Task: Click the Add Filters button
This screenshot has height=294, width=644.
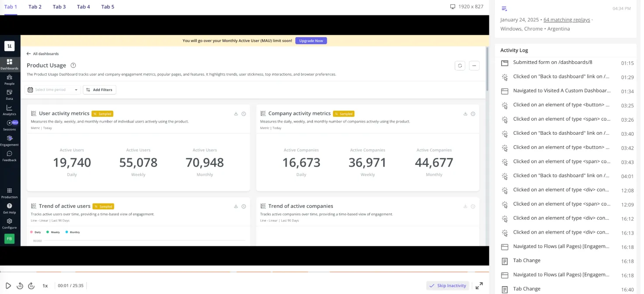Action: click(99, 90)
